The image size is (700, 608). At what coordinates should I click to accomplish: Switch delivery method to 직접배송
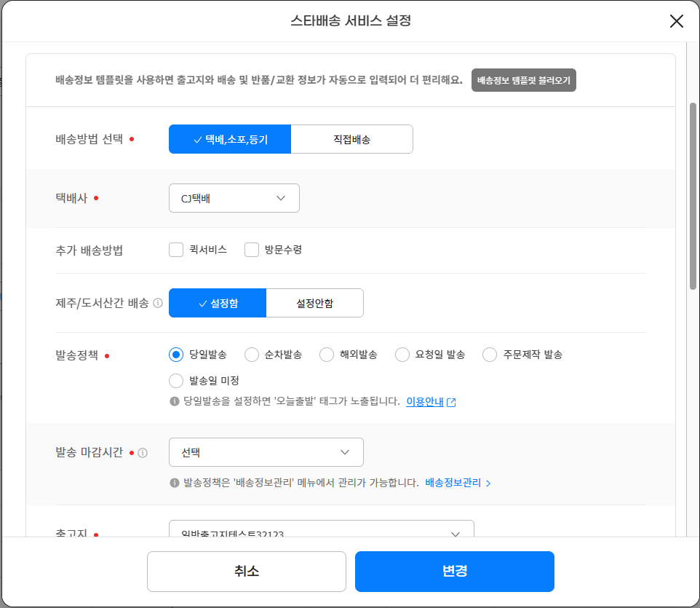[x=351, y=139]
